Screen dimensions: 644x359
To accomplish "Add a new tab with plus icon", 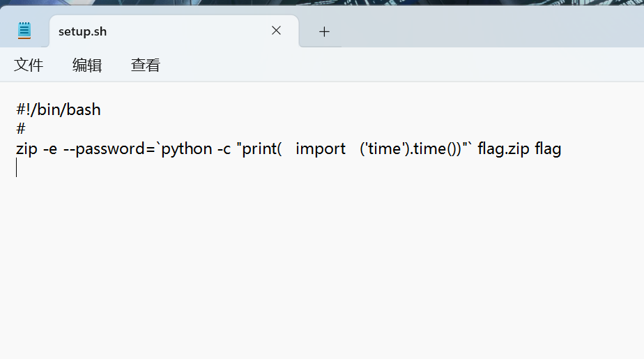I will click(324, 31).
